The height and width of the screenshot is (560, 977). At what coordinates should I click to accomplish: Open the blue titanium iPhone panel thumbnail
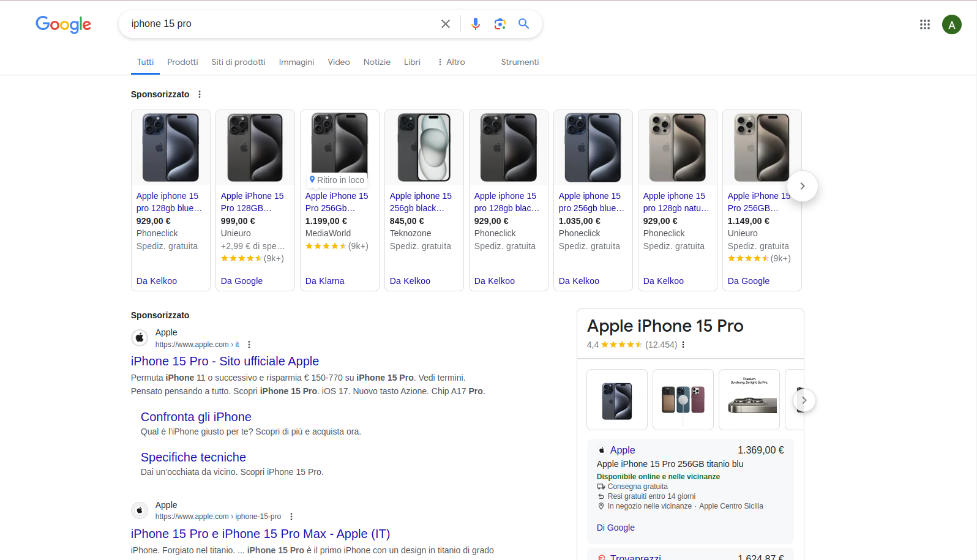pyautogui.click(x=616, y=400)
